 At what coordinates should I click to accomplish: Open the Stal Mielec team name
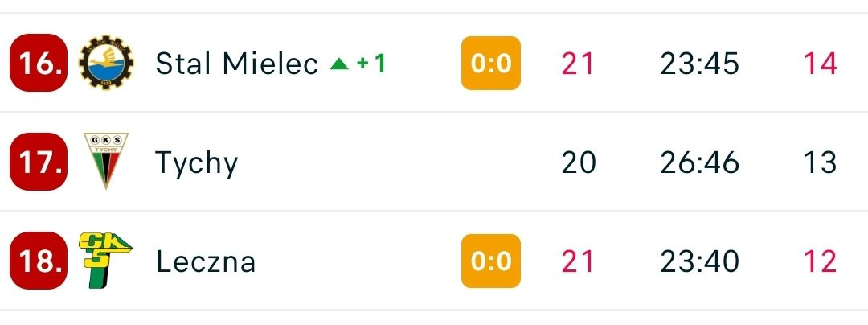tap(237, 63)
